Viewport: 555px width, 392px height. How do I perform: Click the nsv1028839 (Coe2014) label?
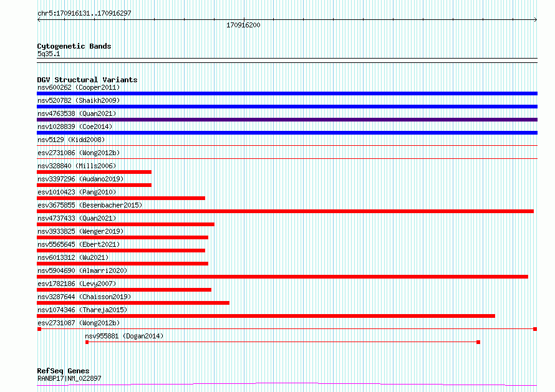coord(75,127)
